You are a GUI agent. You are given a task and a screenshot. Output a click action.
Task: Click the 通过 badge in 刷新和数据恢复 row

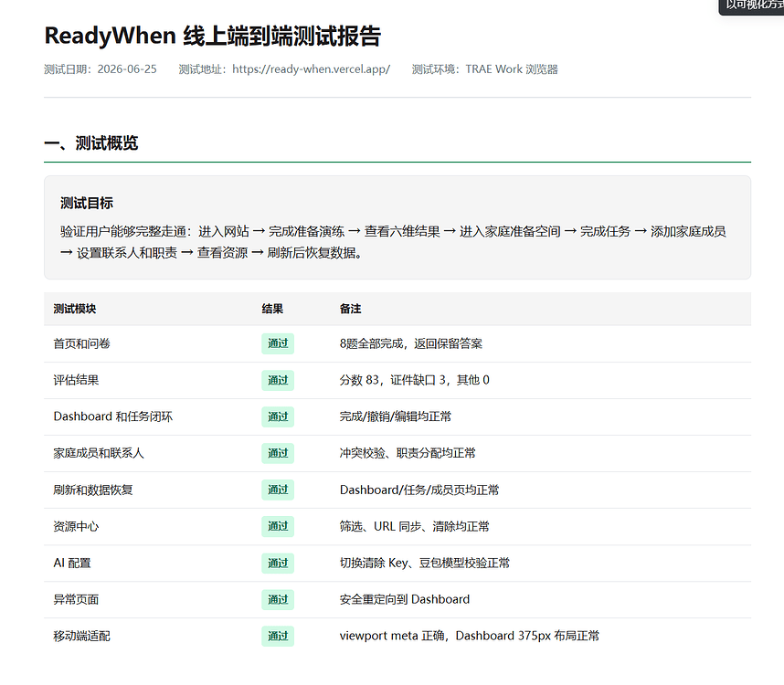tap(278, 490)
